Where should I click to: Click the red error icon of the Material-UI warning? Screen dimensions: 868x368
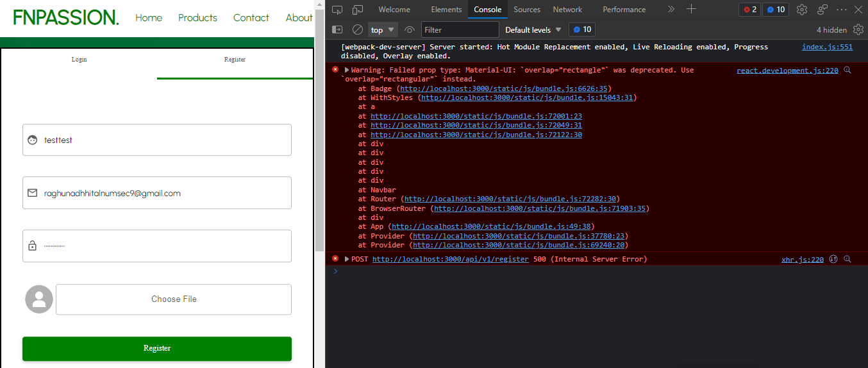(335, 69)
